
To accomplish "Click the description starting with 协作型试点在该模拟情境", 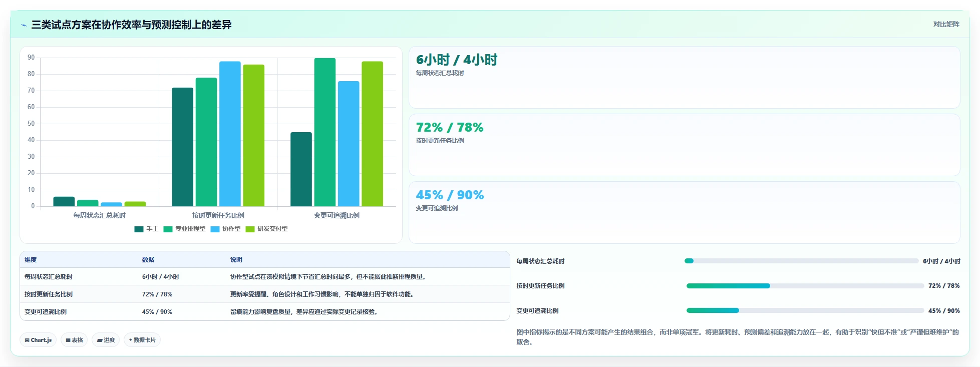I will (328, 277).
